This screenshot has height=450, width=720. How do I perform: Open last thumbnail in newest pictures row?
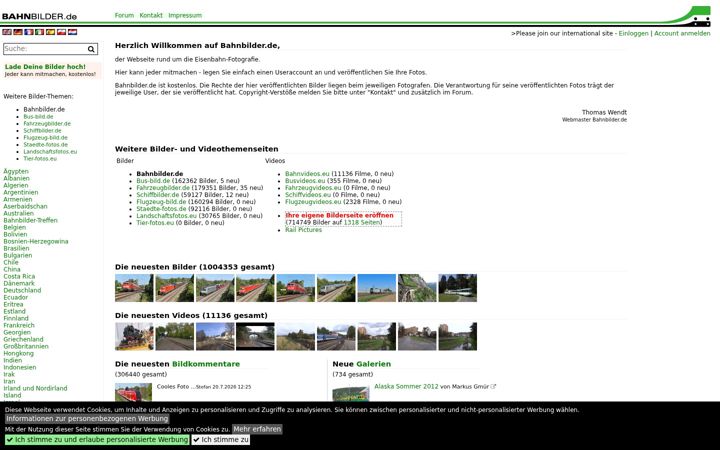[457, 288]
